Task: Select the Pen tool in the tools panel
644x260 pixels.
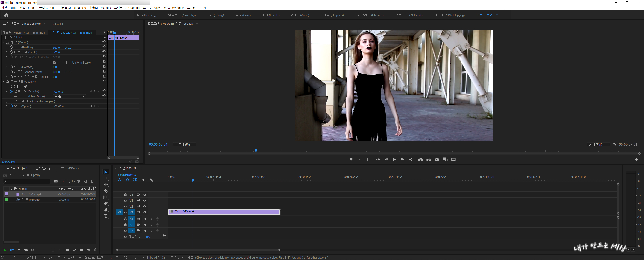Action: [x=106, y=203]
